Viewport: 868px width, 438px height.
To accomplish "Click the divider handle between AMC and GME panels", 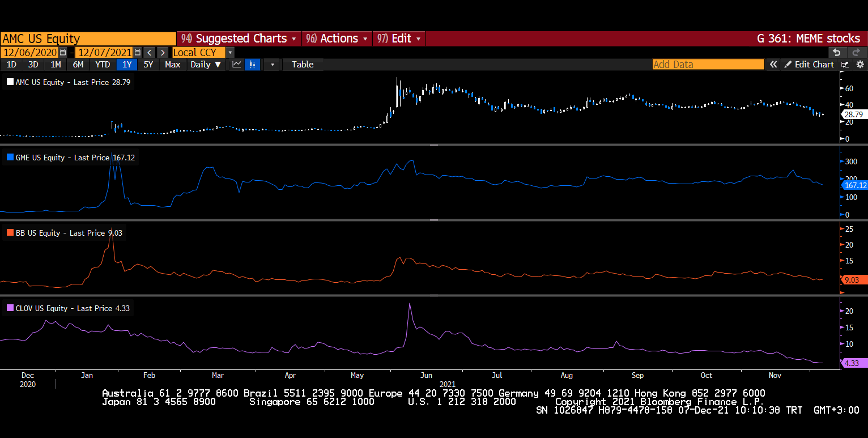I will click(x=434, y=145).
